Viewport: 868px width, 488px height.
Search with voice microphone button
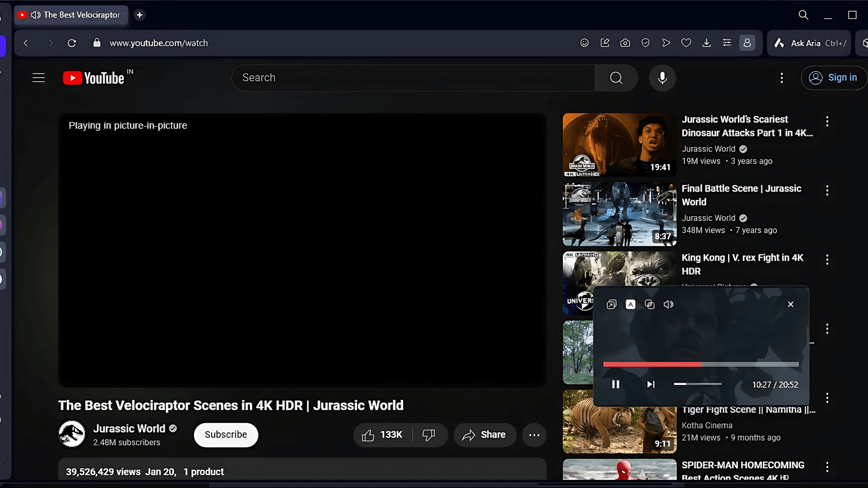[x=662, y=78]
